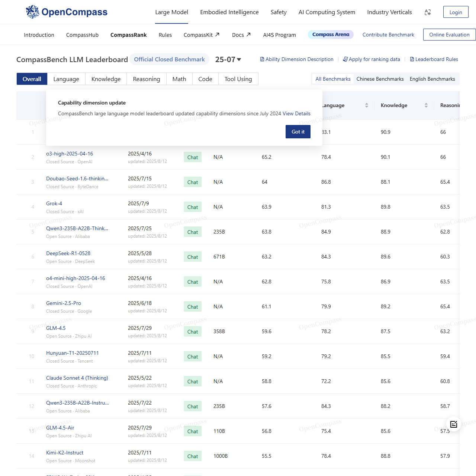The width and height of the screenshot is (476, 476).
Task: Expand the 25-07 version dropdown
Action: (x=239, y=59)
